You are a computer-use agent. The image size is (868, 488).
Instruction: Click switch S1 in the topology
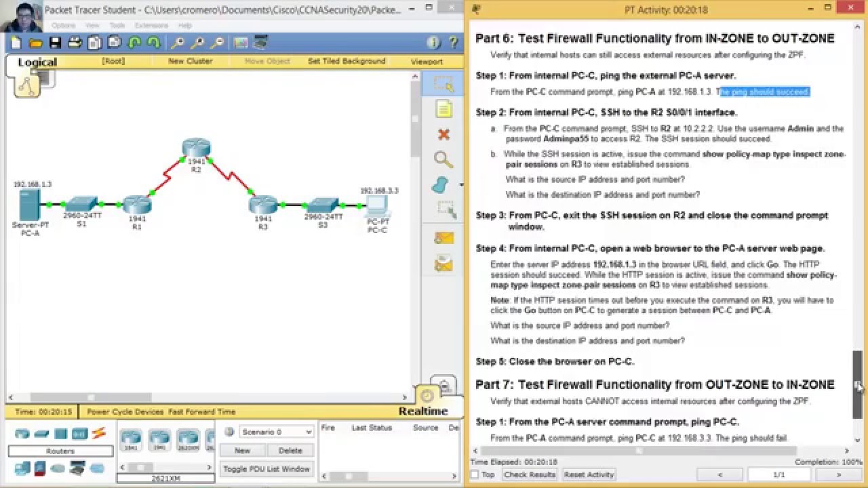point(82,203)
